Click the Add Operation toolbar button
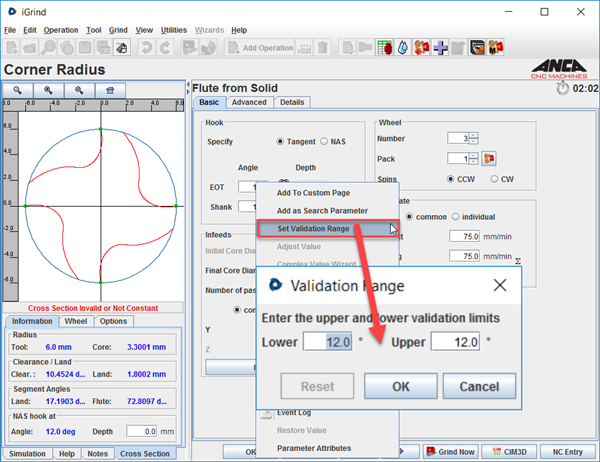 [x=261, y=47]
